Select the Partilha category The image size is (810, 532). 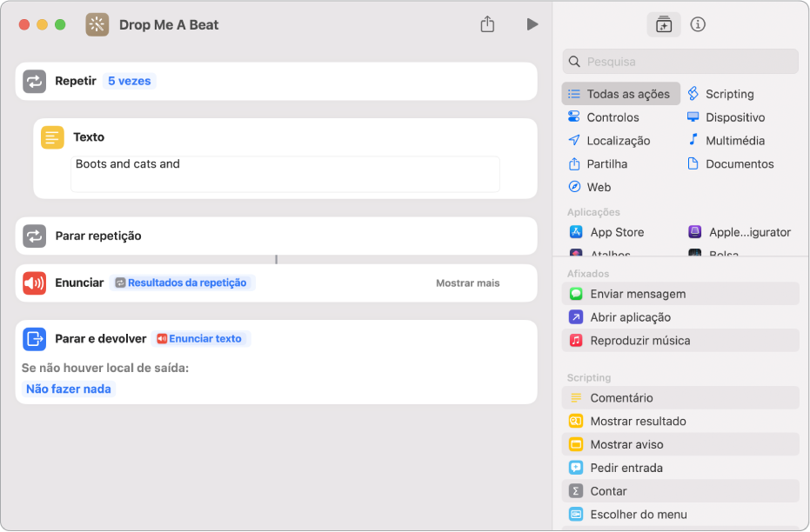coord(598,163)
